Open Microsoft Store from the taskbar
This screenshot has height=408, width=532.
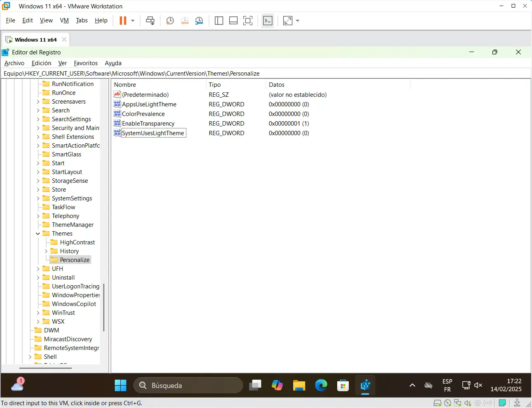coord(343,386)
